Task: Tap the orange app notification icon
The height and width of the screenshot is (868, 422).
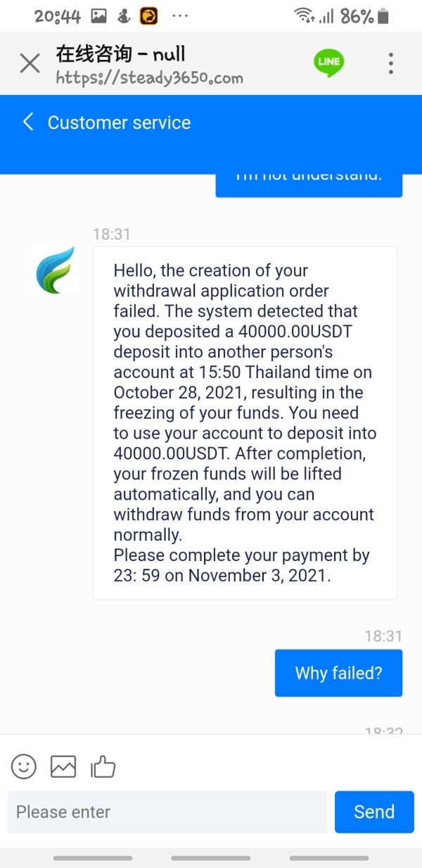Action: coord(149,16)
